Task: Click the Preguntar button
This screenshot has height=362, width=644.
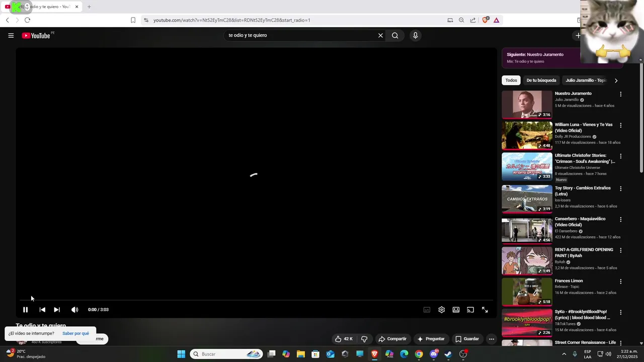Action: [x=431, y=339]
